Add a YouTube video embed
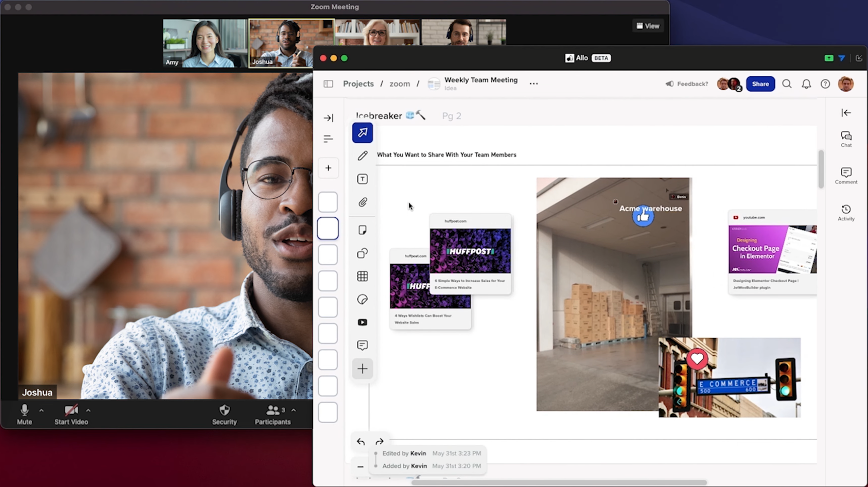 tap(362, 322)
